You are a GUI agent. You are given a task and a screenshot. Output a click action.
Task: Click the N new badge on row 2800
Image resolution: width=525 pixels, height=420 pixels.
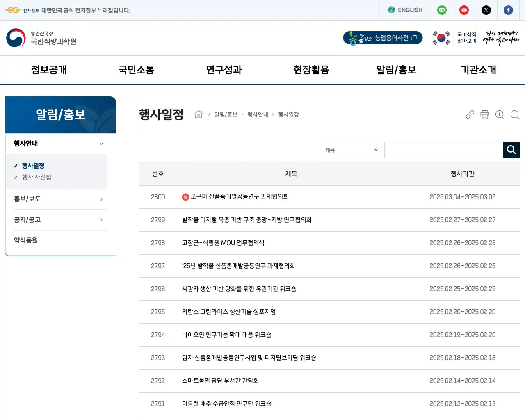click(x=185, y=197)
